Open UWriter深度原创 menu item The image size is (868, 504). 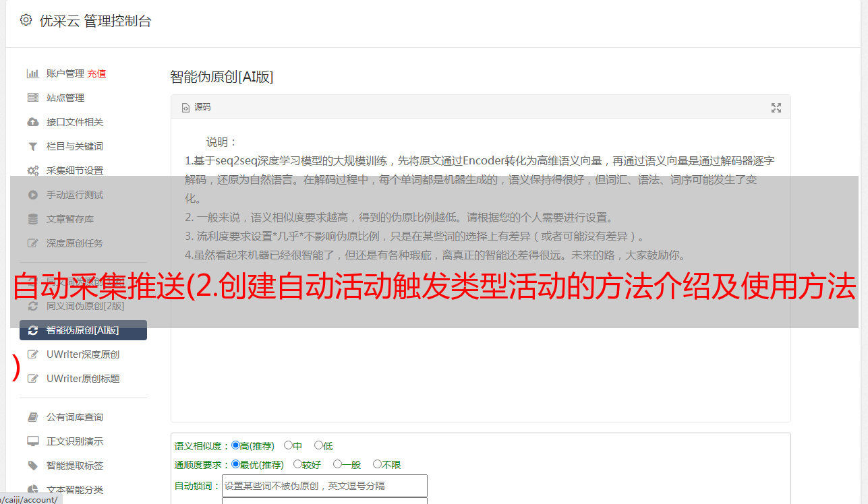(83, 354)
